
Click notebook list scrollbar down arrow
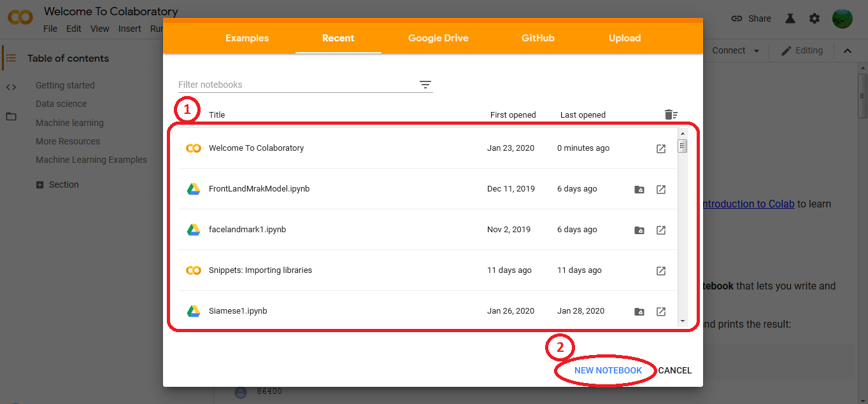click(683, 321)
